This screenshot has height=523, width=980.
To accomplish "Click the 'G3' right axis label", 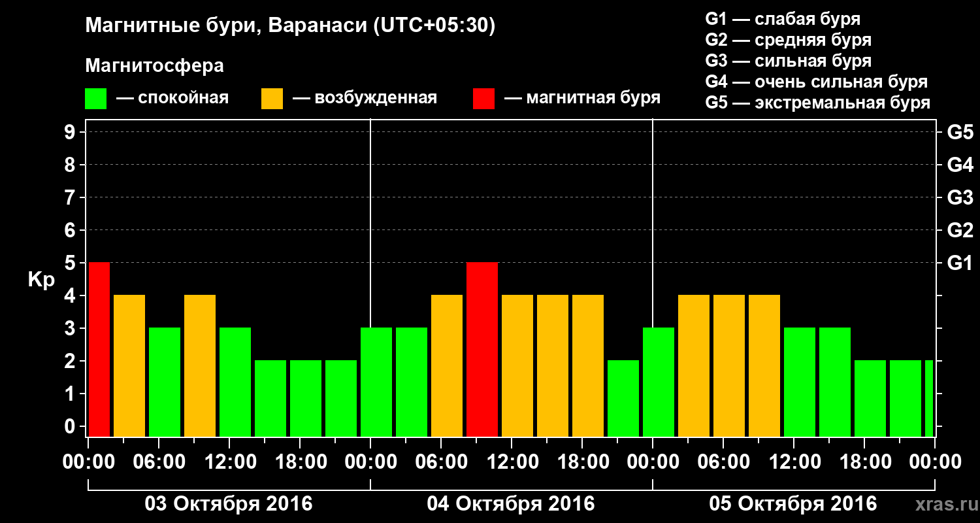I will [x=960, y=197].
